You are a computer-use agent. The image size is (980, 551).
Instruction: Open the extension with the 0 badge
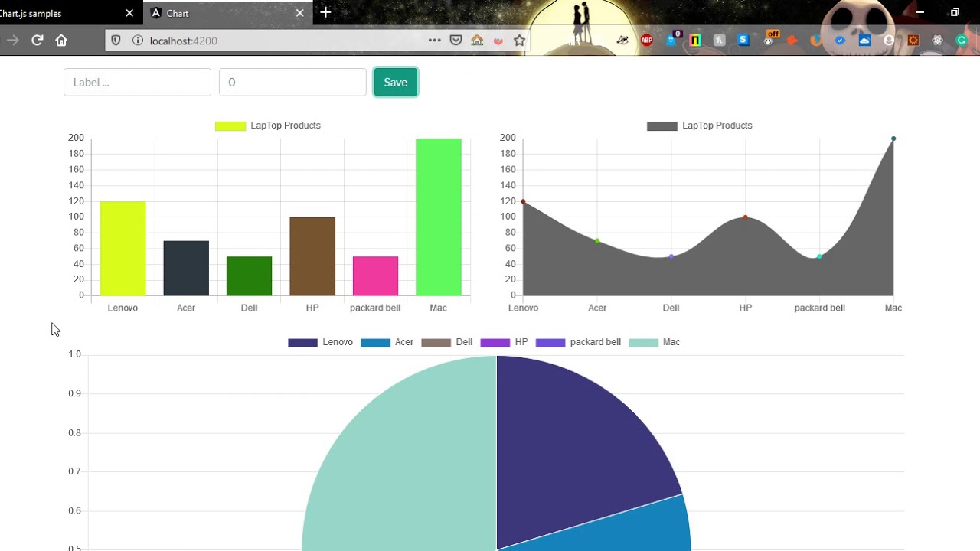coord(672,39)
